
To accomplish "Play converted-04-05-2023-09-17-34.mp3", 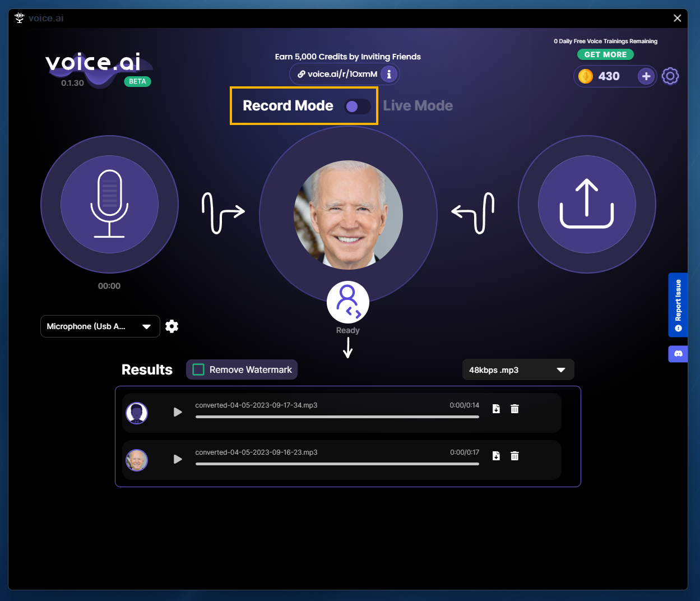I will point(178,412).
